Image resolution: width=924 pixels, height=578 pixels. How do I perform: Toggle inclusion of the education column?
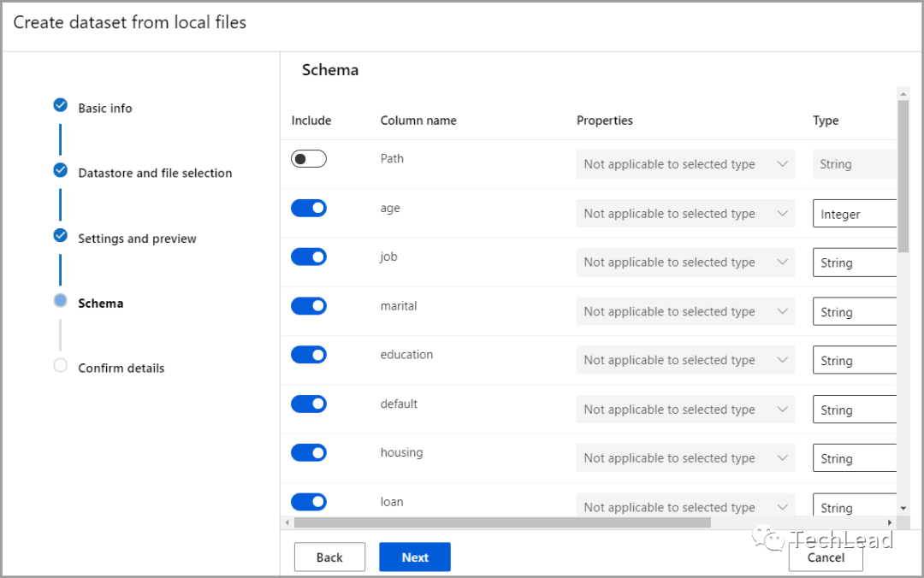pyautogui.click(x=308, y=354)
